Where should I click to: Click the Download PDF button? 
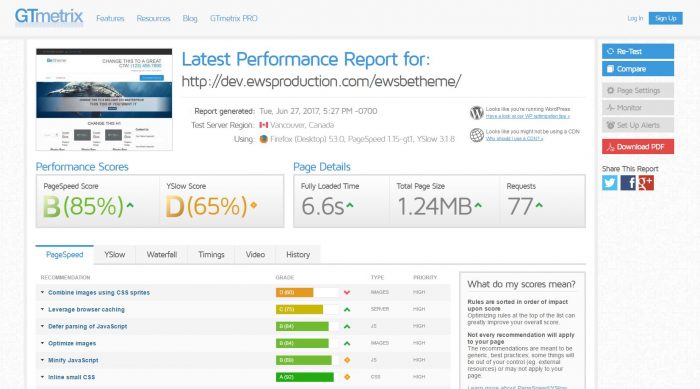point(638,146)
